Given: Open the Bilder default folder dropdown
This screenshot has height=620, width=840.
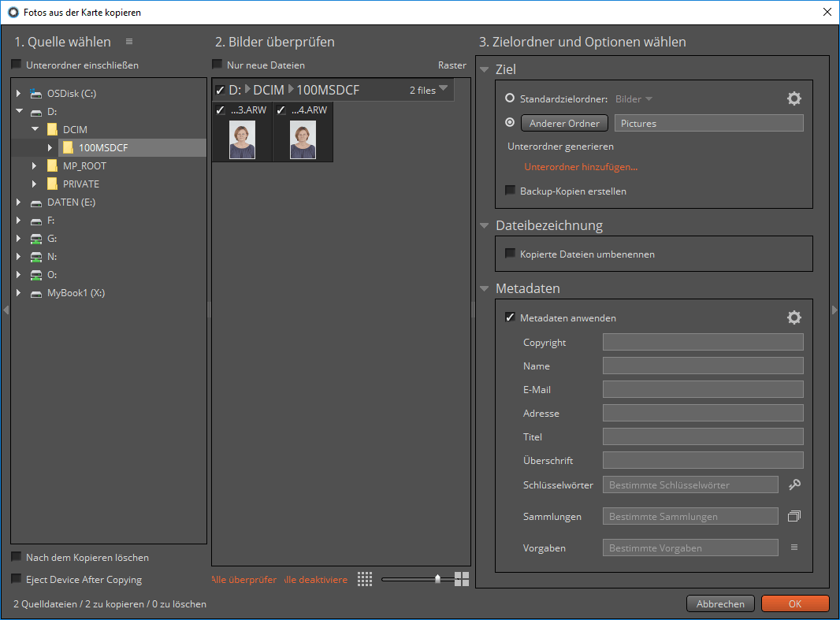Looking at the screenshot, I should pos(634,99).
